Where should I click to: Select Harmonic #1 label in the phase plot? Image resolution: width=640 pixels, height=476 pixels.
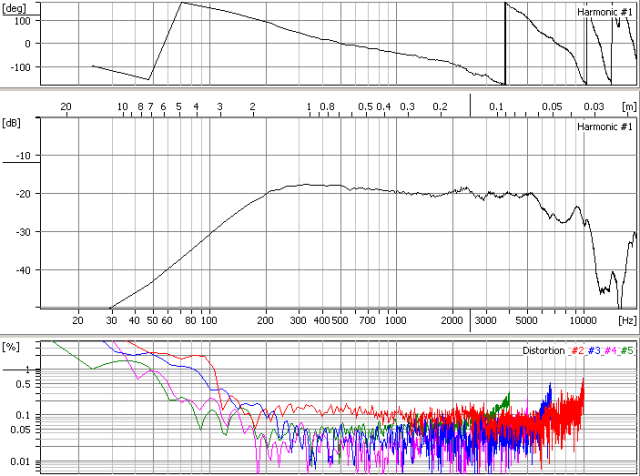[605, 12]
